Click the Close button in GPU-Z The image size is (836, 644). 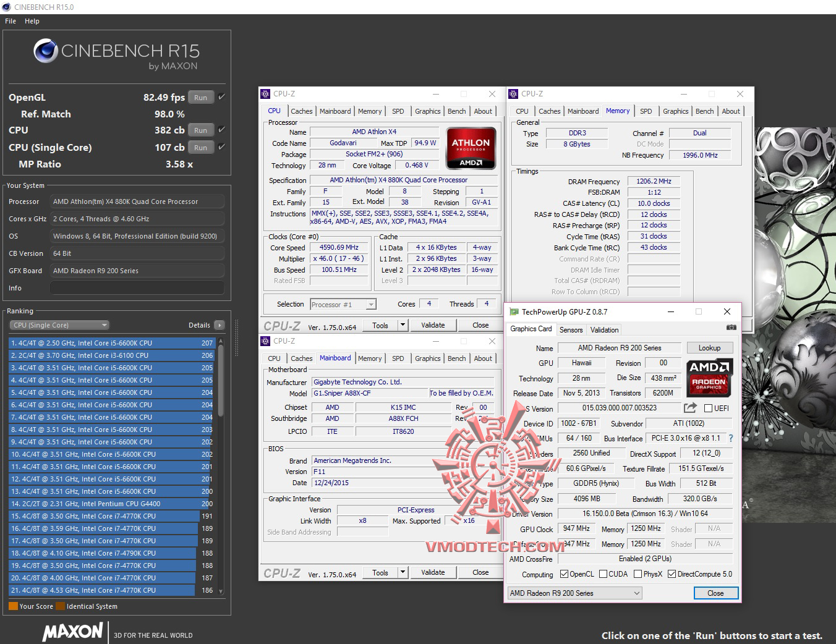715,593
